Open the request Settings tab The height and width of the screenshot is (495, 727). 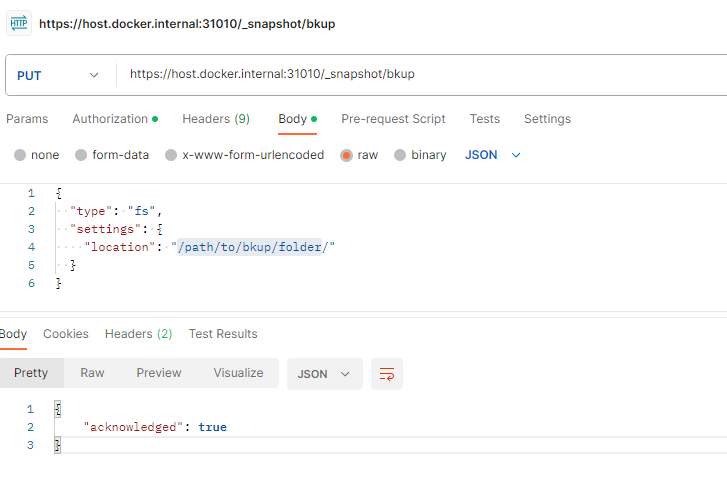[547, 119]
